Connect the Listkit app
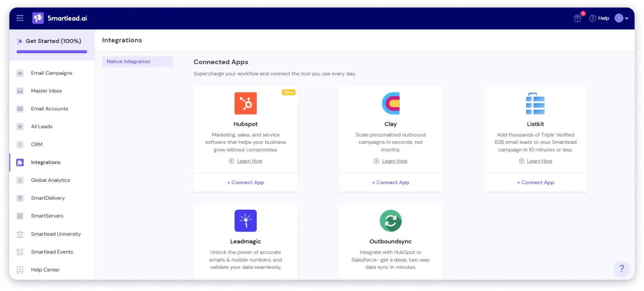The width and height of the screenshot is (644, 291). click(x=535, y=183)
